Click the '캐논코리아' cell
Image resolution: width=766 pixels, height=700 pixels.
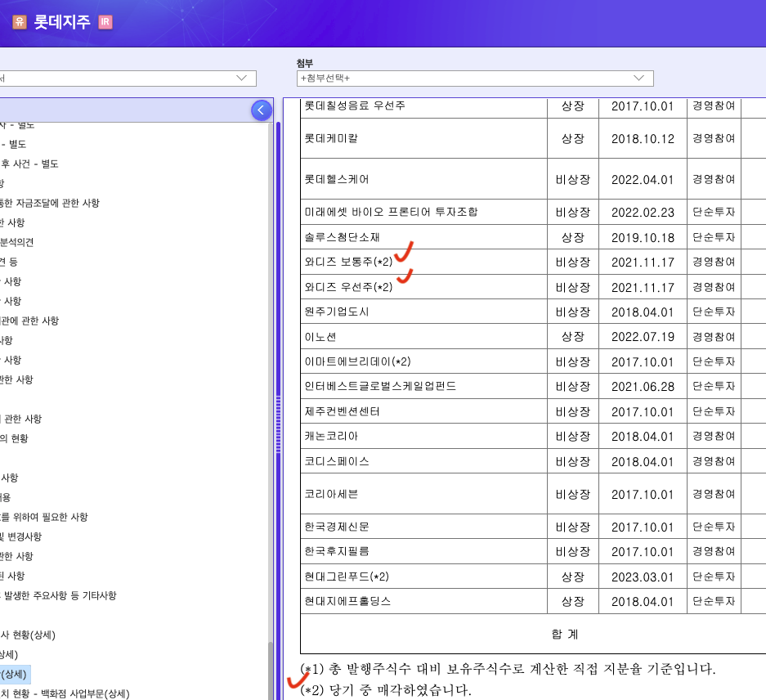point(423,436)
